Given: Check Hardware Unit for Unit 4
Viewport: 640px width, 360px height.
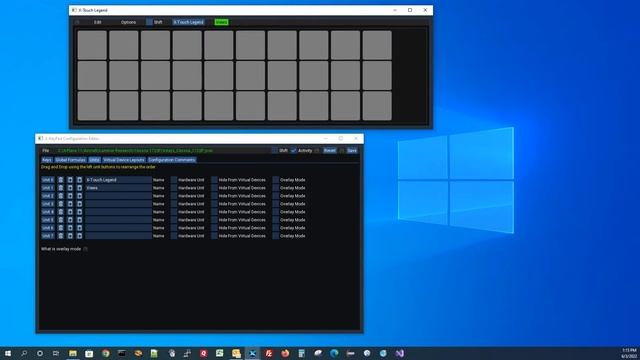Looking at the screenshot, I should coord(174,212).
